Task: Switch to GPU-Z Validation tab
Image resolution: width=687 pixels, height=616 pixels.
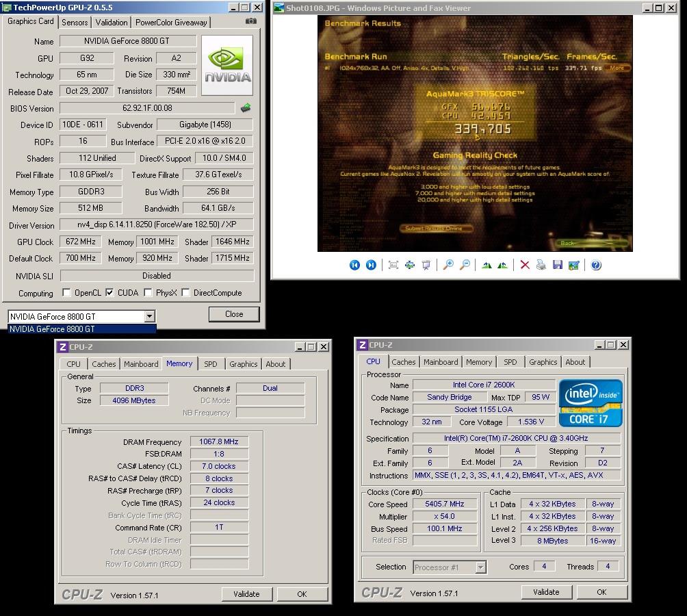Action: click(112, 23)
